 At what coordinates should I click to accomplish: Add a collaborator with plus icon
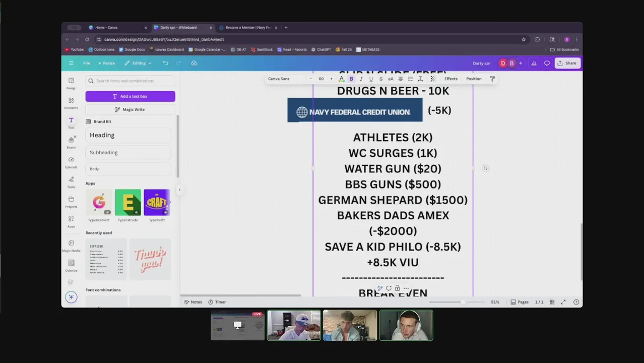[x=521, y=63]
